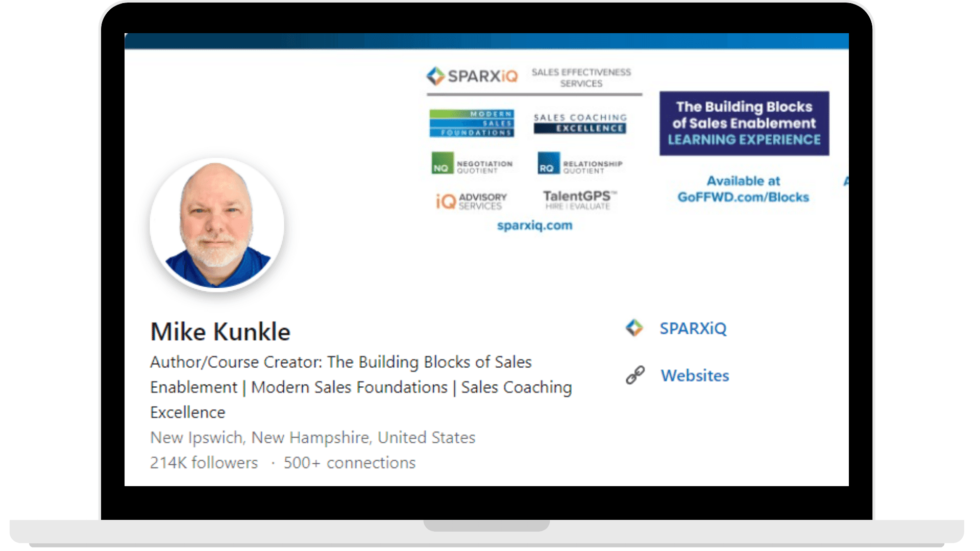The image size is (980, 551).
Task: Click the TalentGPS Hire Evaluate logo
Action: [x=579, y=200]
